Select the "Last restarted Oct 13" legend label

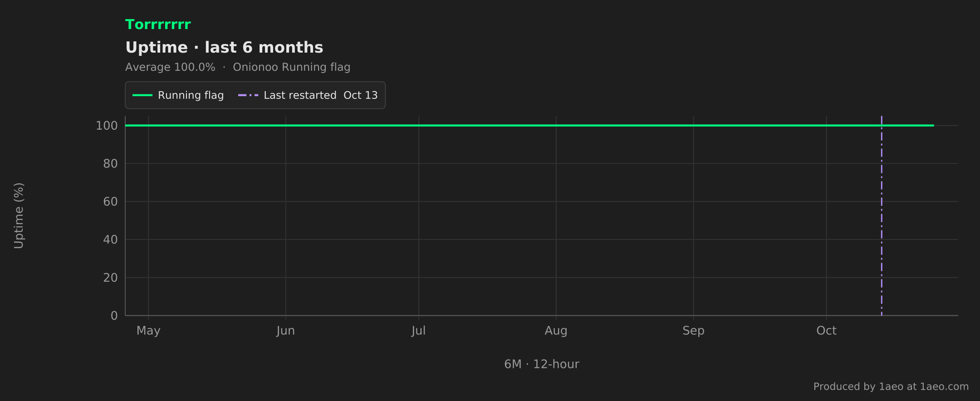coord(321,95)
